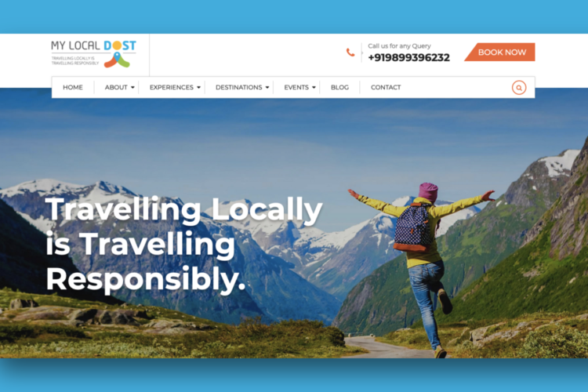Click the colorful map-pin logo emblem
Image resolution: width=588 pixels, height=392 pixels.
[117, 60]
